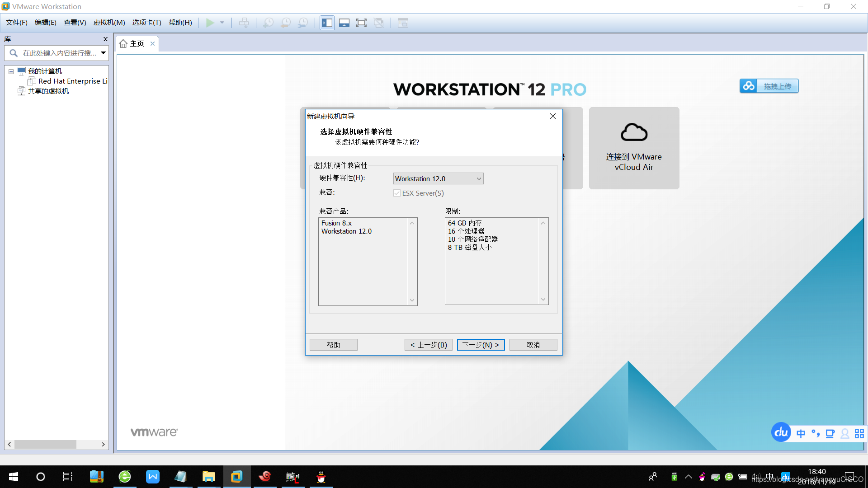
Task: Toggle the thumbnail bar view icon
Action: tap(344, 23)
